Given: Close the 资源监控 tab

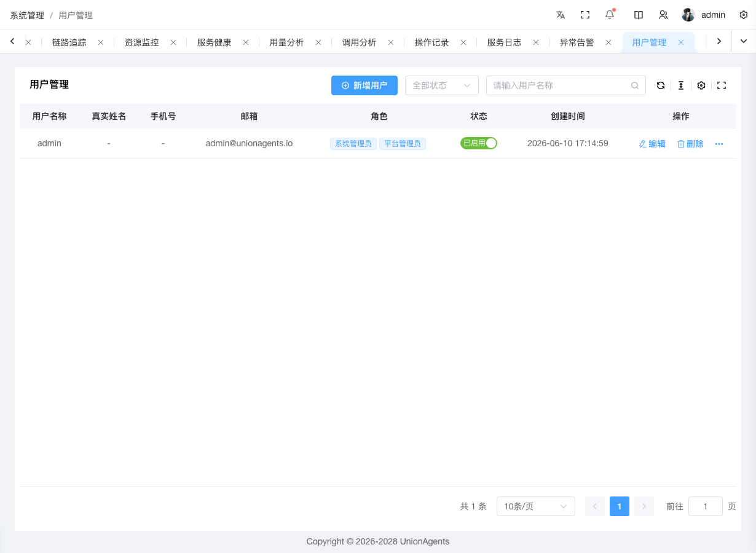Looking at the screenshot, I should coord(173,42).
